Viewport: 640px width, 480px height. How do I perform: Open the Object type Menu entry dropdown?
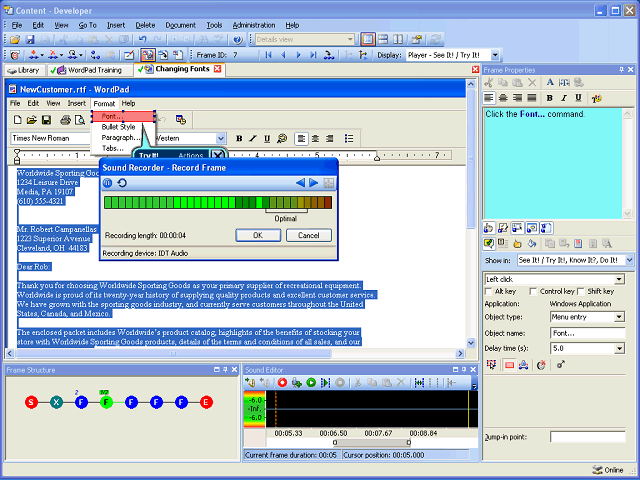(620, 317)
